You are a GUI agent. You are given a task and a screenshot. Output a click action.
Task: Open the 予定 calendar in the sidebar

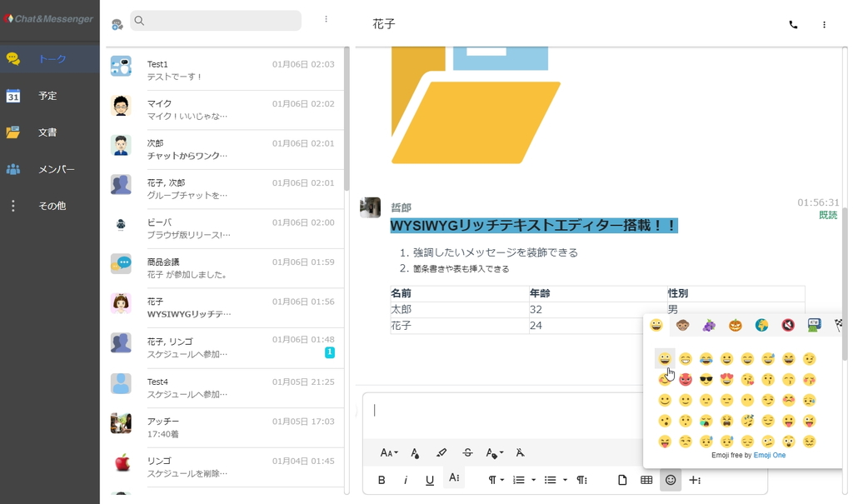[47, 96]
